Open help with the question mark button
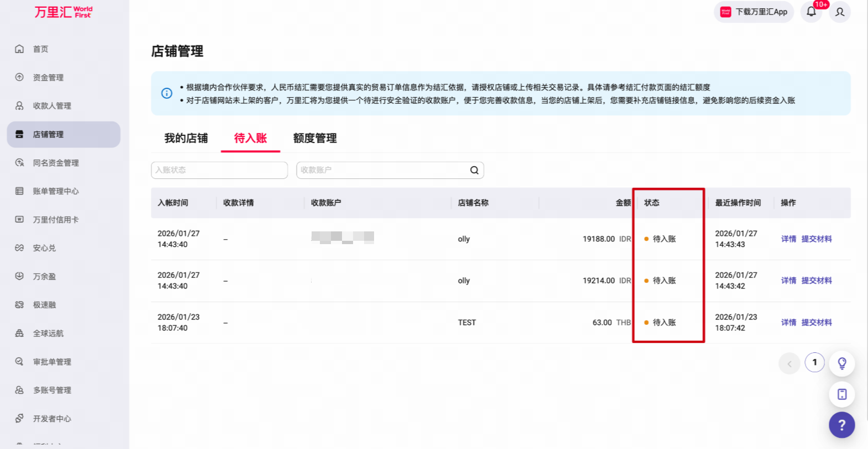 tap(842, 425)
